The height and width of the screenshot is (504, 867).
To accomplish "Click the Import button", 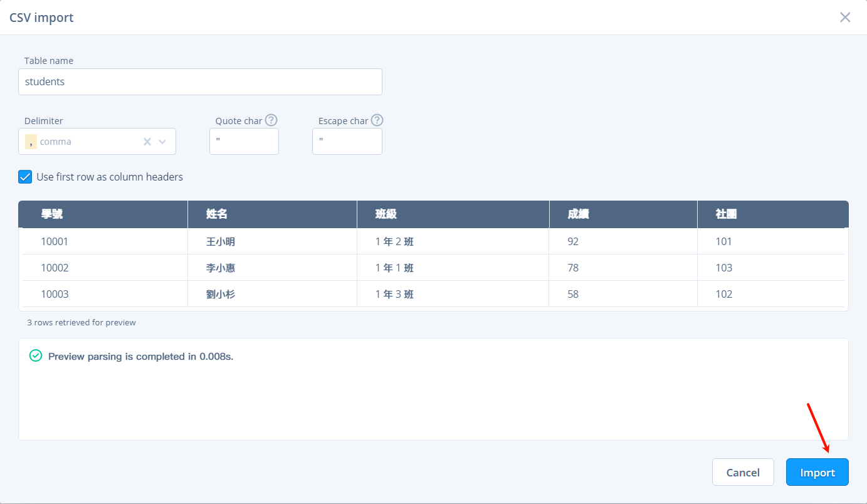I will 817,472.
